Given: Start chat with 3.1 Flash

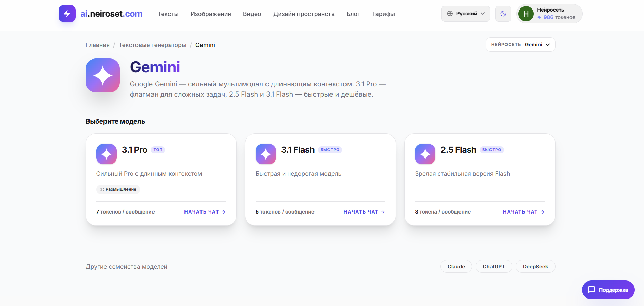Looking at the screenshot, I should (364, 212).
